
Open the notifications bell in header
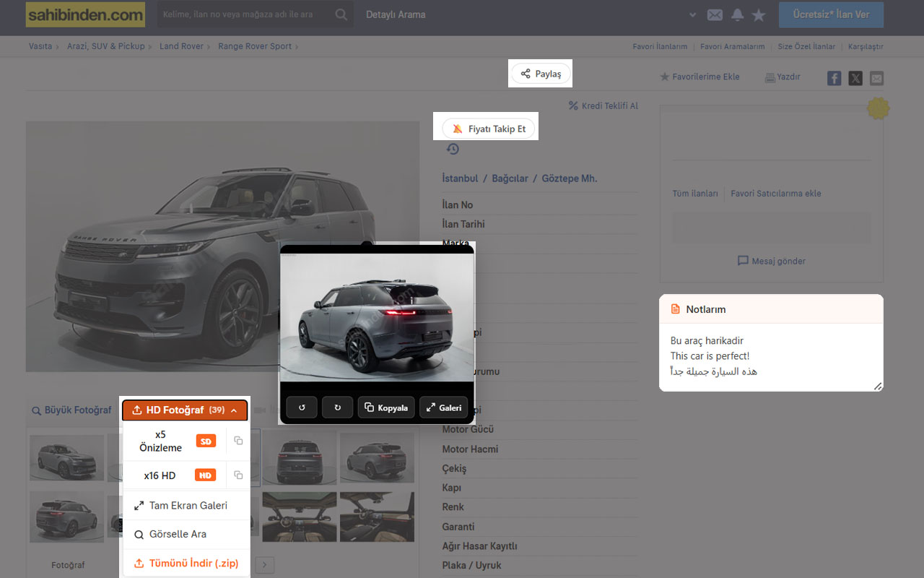tap(737, 15)
